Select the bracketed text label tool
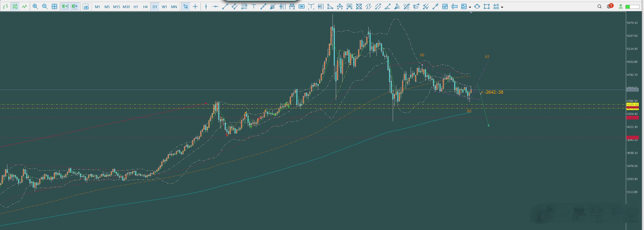Viewport: 644px width, 230px height. 311,7
